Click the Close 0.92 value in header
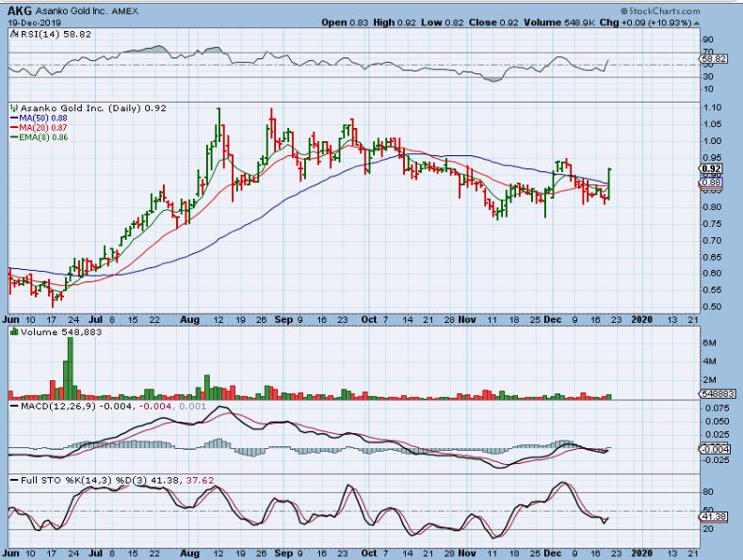Image resolution: width=743 pixels, height=560 pixels. 493,23
